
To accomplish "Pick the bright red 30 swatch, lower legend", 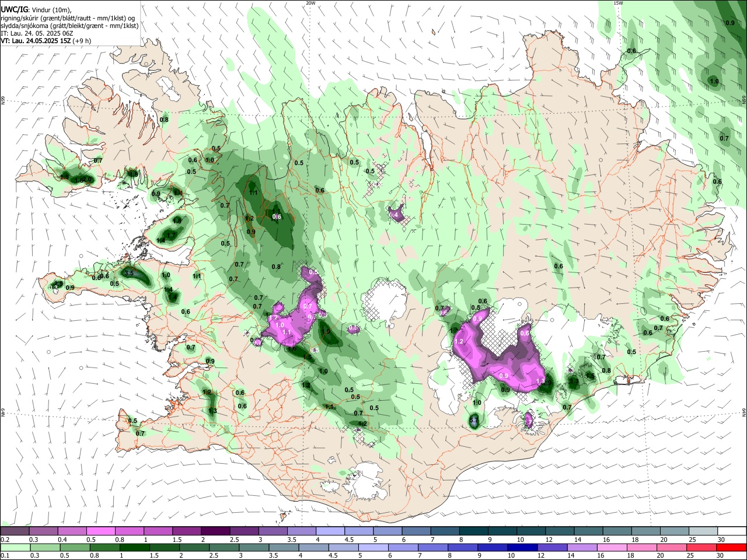I will click(732, 547).
